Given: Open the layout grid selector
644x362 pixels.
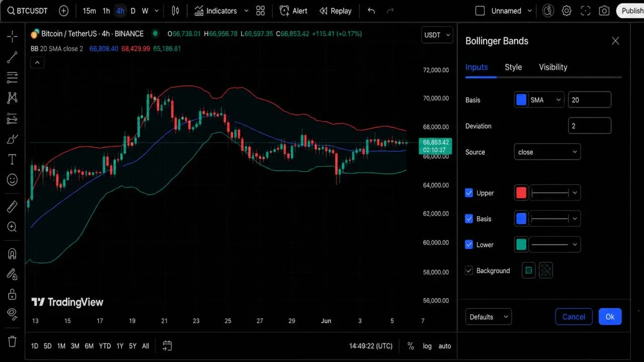Looking at the screenshot, I should click(261, 11).
